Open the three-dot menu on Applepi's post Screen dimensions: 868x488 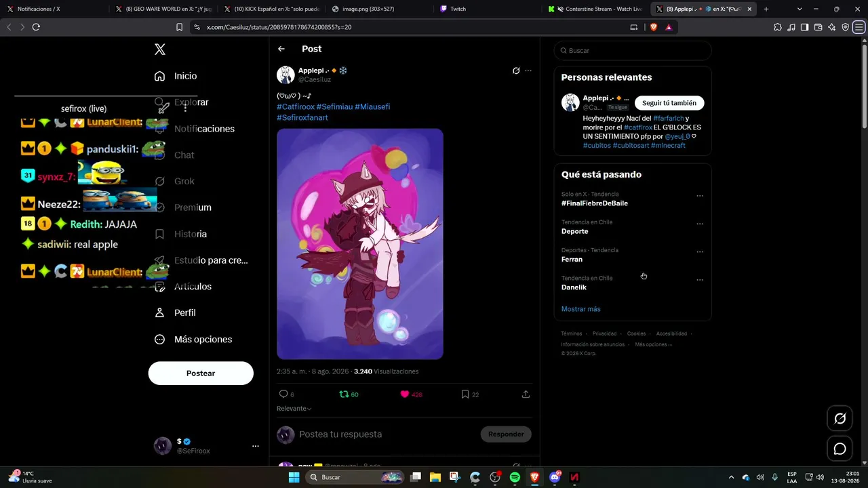click(528, 70)
